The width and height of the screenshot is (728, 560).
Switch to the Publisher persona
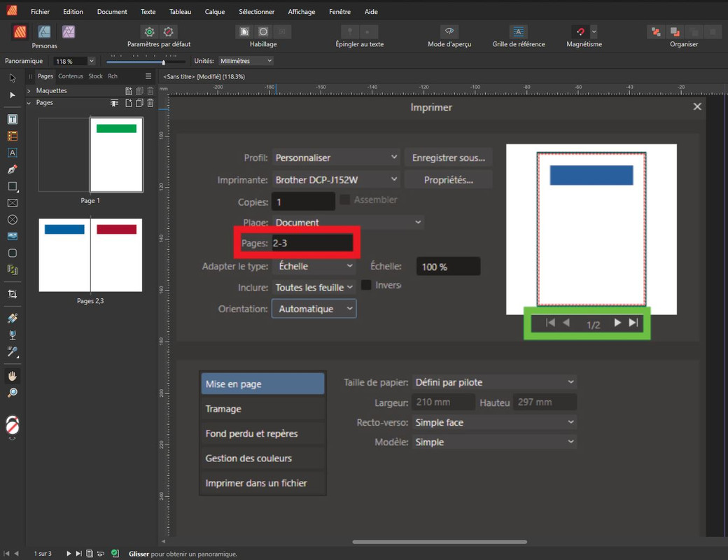20,31
